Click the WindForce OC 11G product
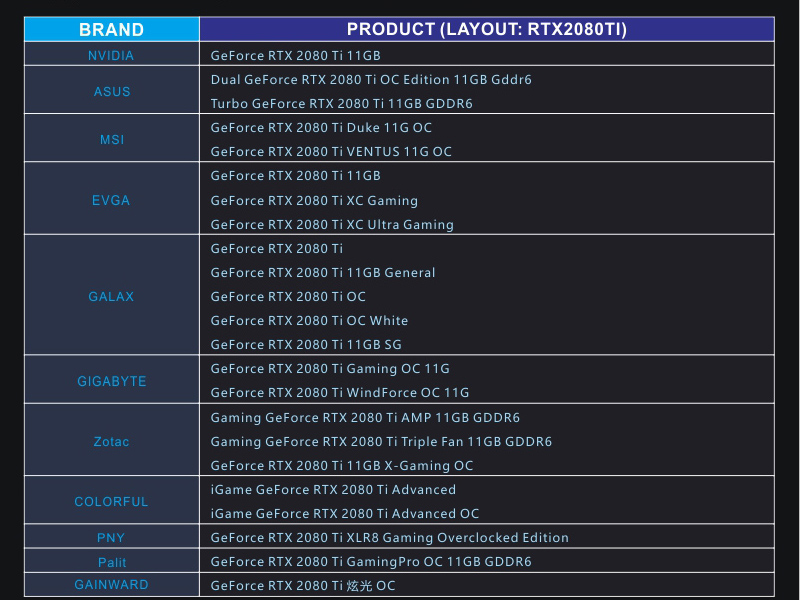Screen dimensions: 800x600 (x=340, y=393)
